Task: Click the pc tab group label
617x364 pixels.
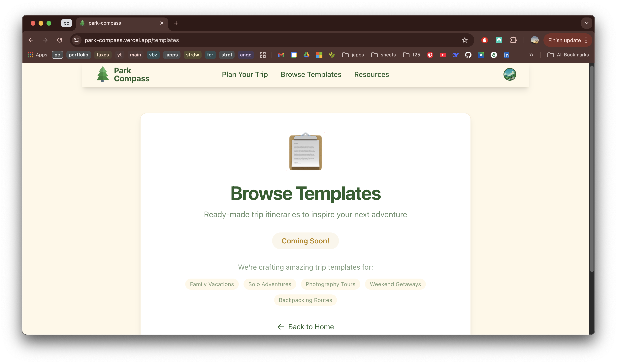Action: coord(66,23)
